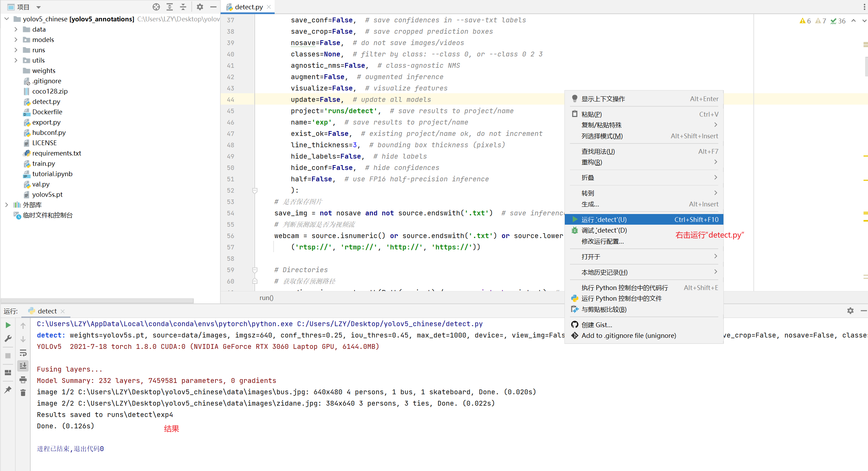868x471 pixels.
Task: Select requirements.txt in project tree
Action: [x=56, y=153]
